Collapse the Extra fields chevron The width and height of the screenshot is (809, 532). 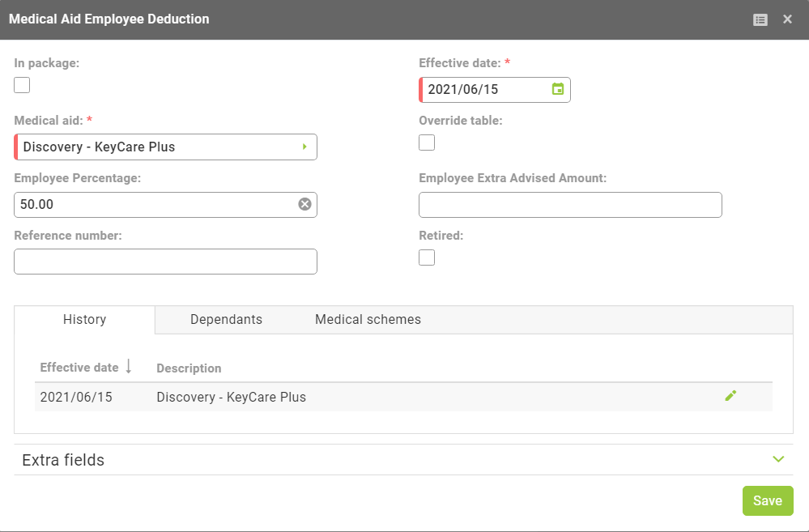[x=777, y=459]
